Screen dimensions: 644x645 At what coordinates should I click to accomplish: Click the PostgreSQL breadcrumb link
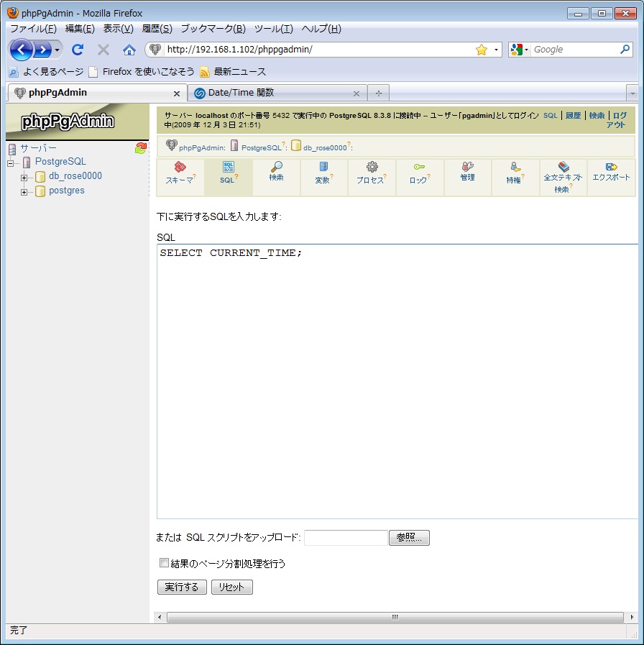(x=261, y=147)
